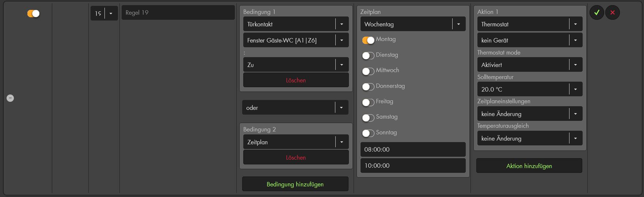Disable the Montag weekday toggle
The width and height of the screenshot is (644, 197).
click(368, 40)
